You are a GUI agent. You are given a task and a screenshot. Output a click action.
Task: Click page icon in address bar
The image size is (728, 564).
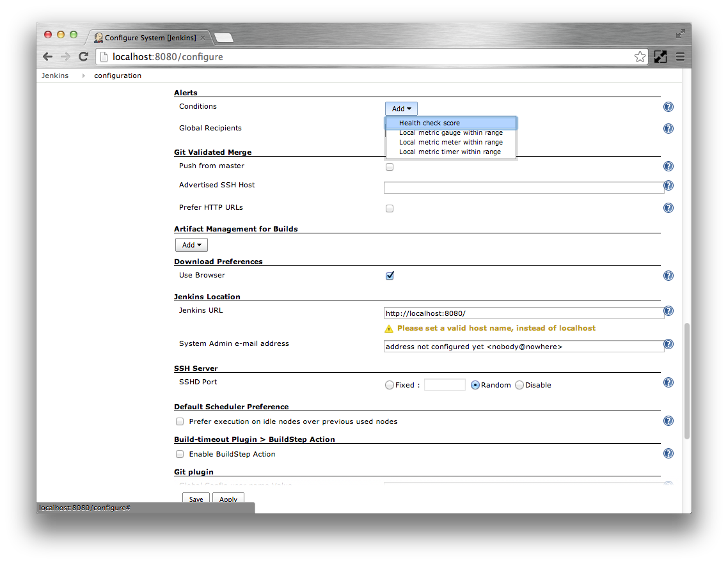point(104,57)
